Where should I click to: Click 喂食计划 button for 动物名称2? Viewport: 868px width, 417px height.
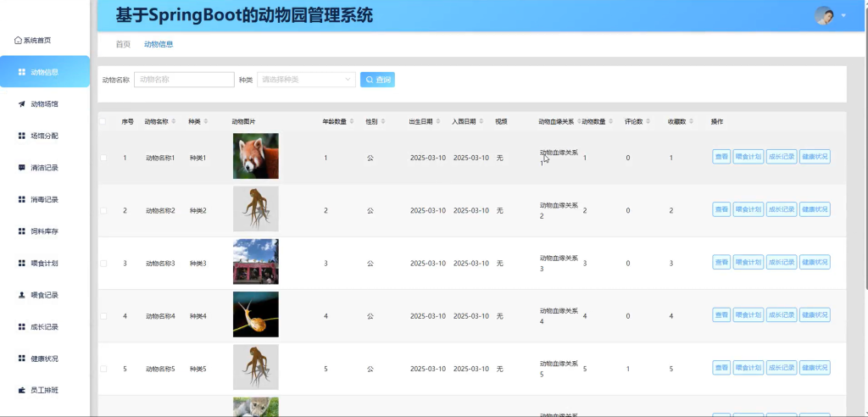(748, 209)
